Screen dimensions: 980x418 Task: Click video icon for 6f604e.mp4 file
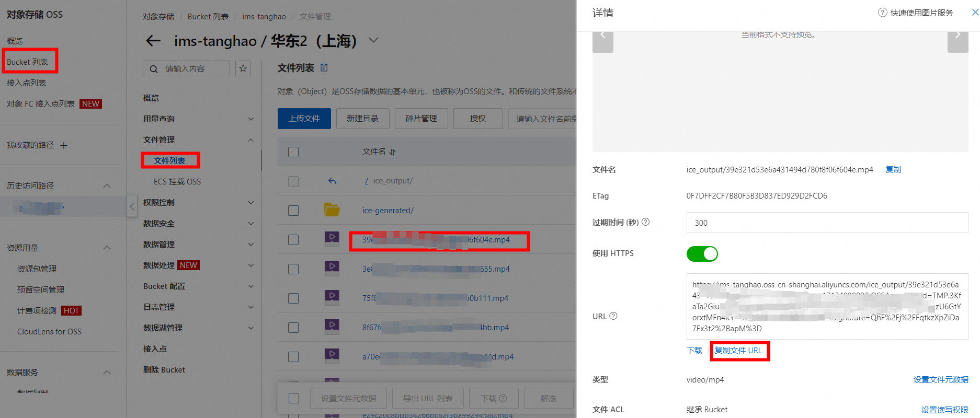coord(332,239)
